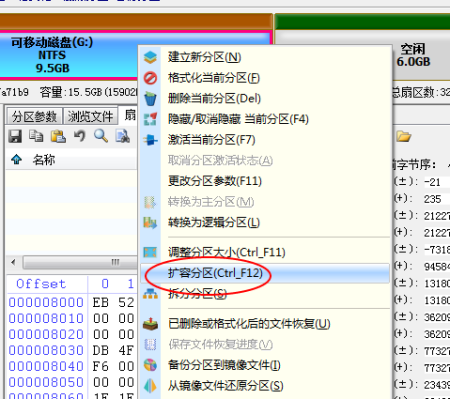Screen dimensions: 450x399
Task: Click hex offset row 000008010
Action: pos(46,318)
